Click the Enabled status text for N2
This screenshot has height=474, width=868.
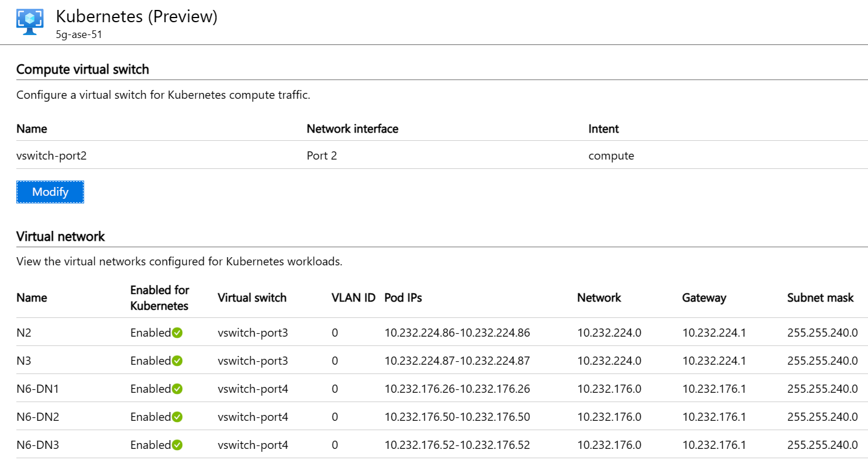tap(151, 333)
